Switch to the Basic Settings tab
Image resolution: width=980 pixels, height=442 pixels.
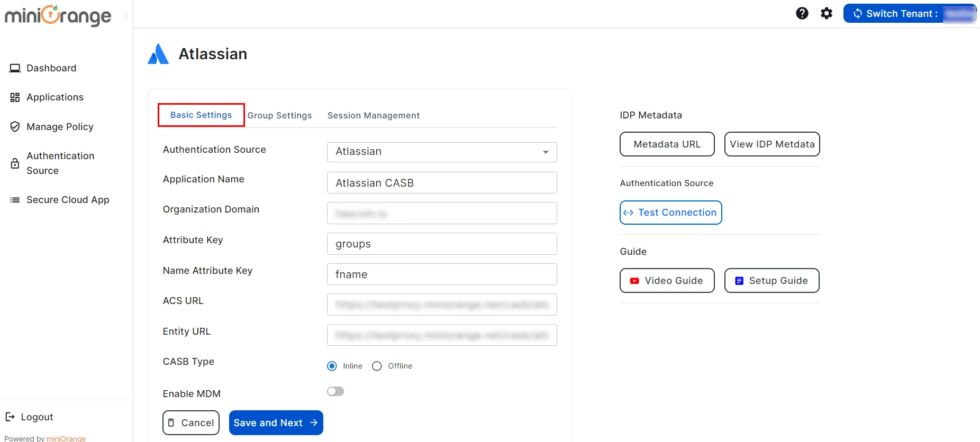[201, 115]
